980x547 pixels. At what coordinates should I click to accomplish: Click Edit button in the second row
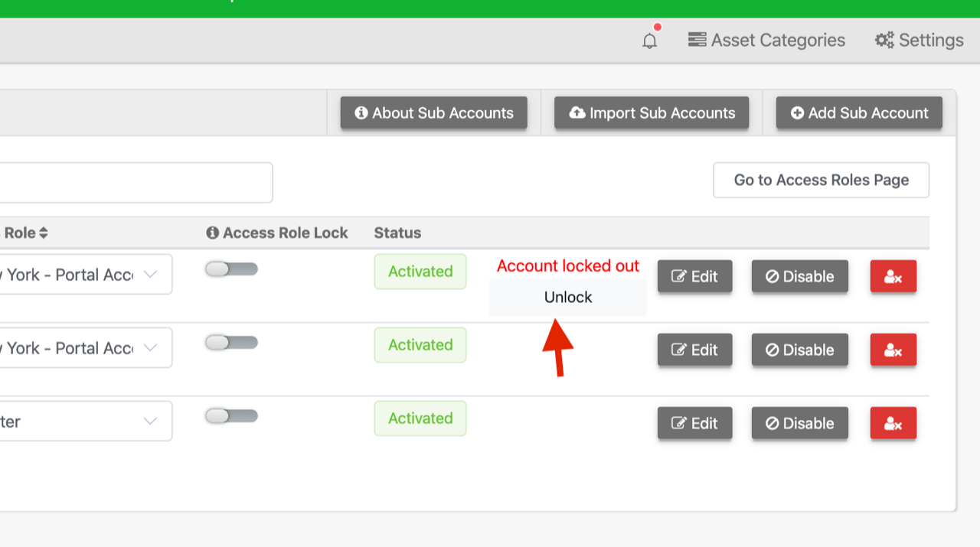click(x=694, y=350)
